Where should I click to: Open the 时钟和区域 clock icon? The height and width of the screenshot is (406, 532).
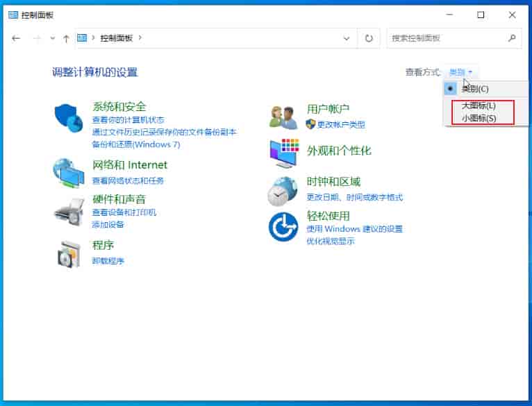pyautogui.click(x=283, y=192)
